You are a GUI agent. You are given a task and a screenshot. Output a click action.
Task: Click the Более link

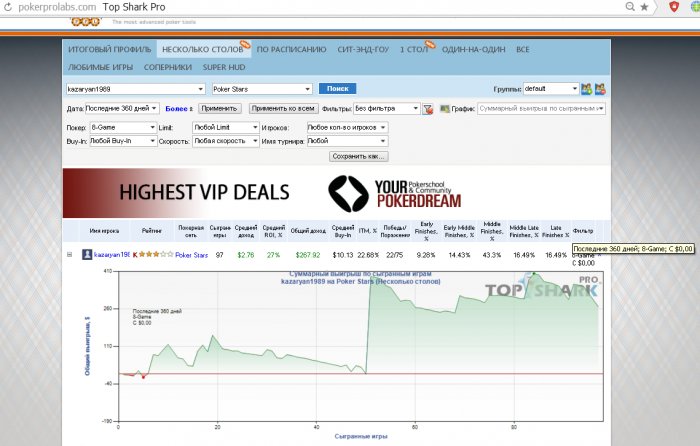[176, 108]
